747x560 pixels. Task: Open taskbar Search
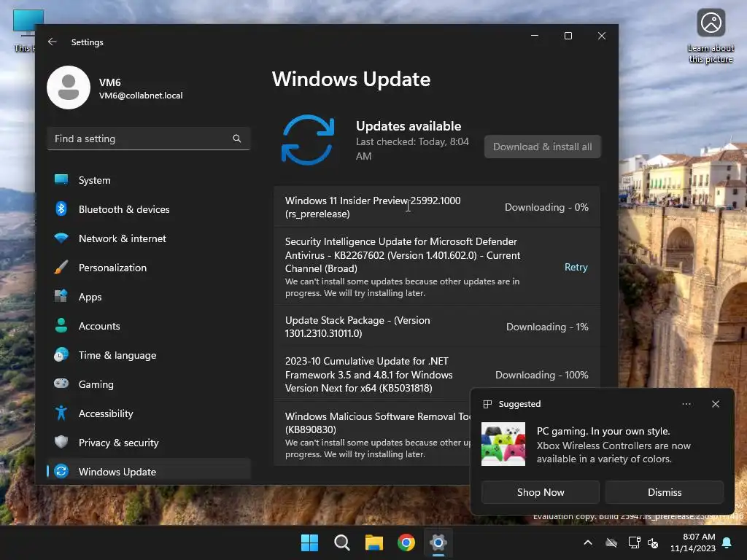point(341,542)
